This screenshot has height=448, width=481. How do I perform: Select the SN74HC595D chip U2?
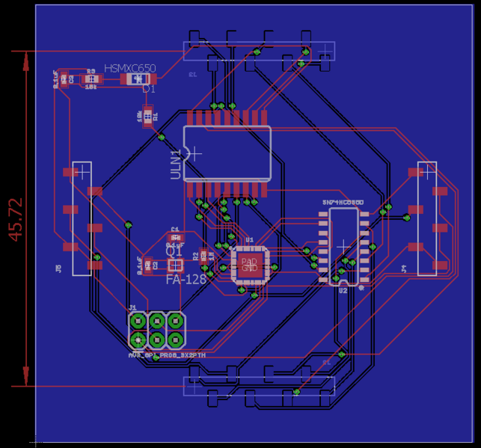click(343, 246)
